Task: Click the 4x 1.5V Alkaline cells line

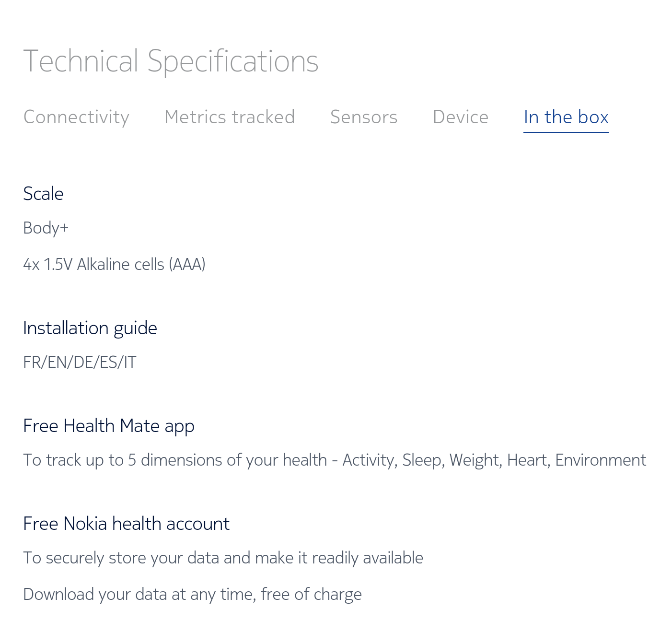Action: (x=114, y=264)
